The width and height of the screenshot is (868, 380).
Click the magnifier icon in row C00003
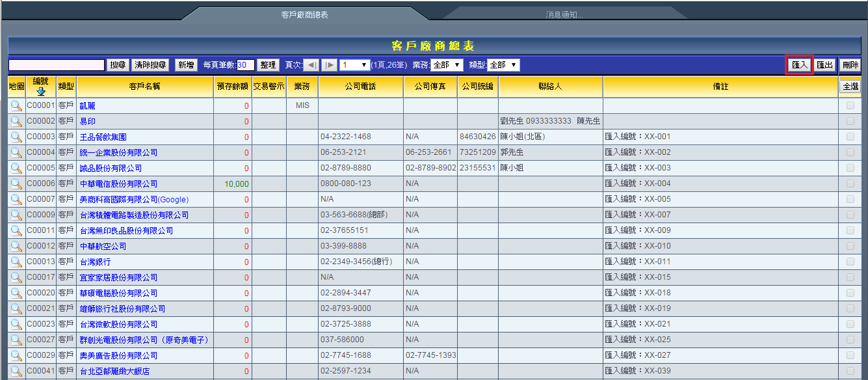point(16,137)
